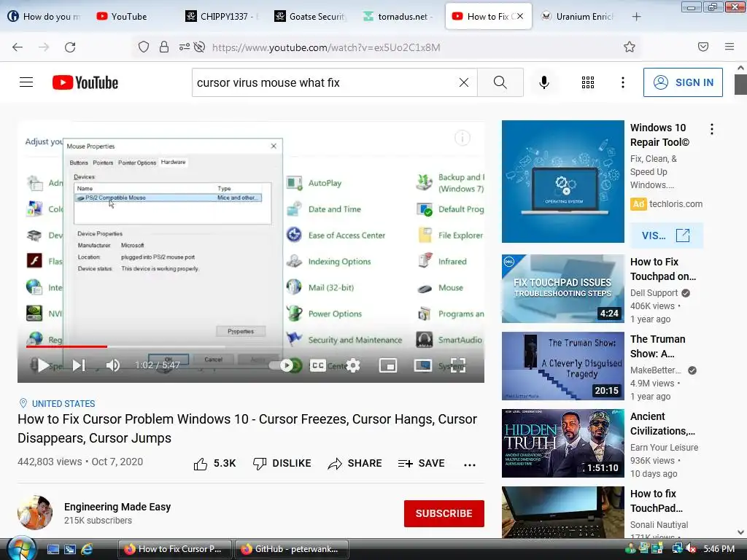Bookmark this page with star icon
Viewport: 747px width, 560px height.
[630, 47]
